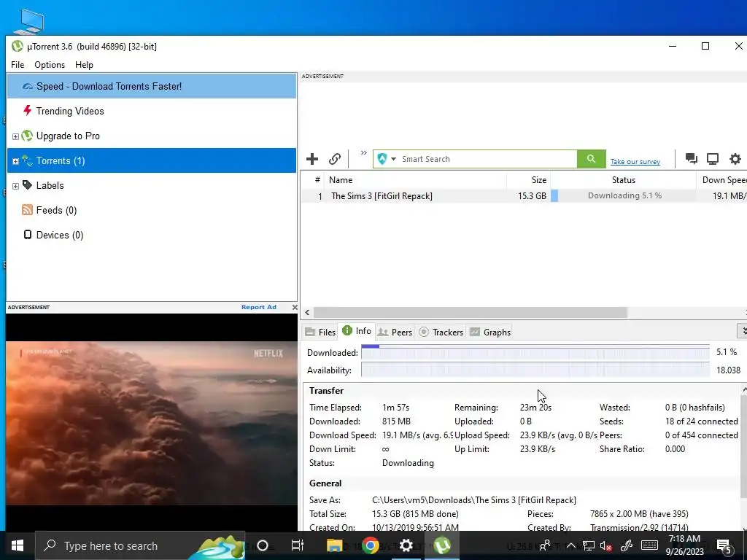747x560 pixels.
Task: Open Task View on the taskbar
Action: [298, 545]
